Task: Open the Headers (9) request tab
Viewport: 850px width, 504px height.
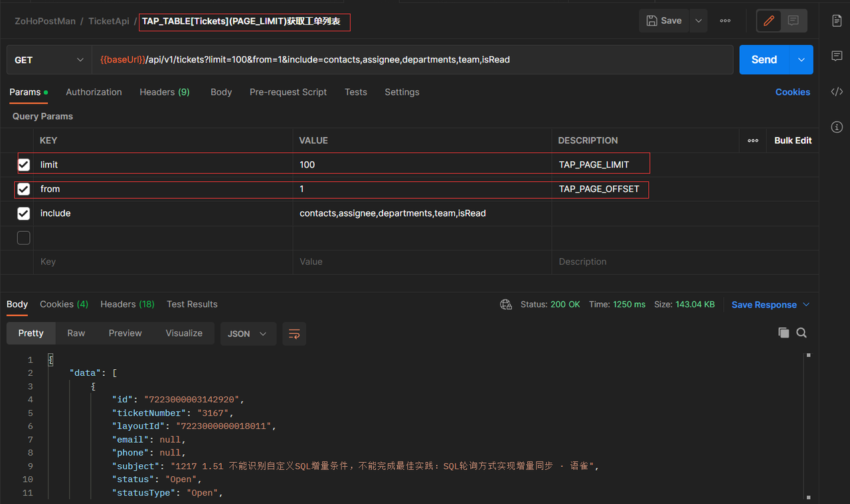Action: [x=165, y=92]
